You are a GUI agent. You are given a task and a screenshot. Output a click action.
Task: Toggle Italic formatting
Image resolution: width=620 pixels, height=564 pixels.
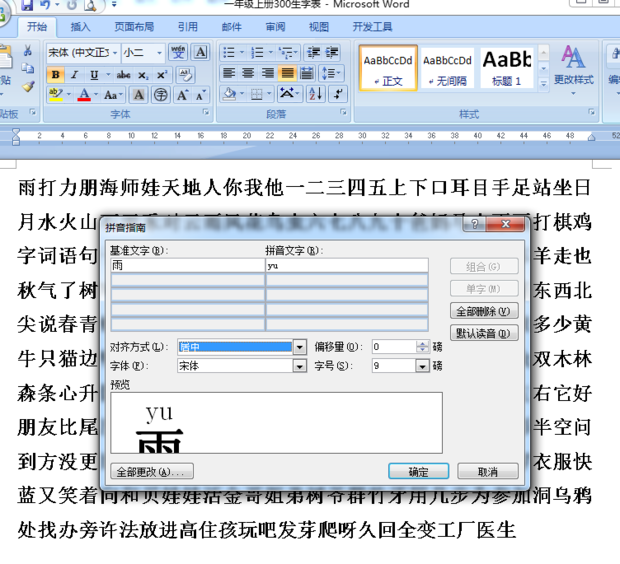[x=74, y=74]
